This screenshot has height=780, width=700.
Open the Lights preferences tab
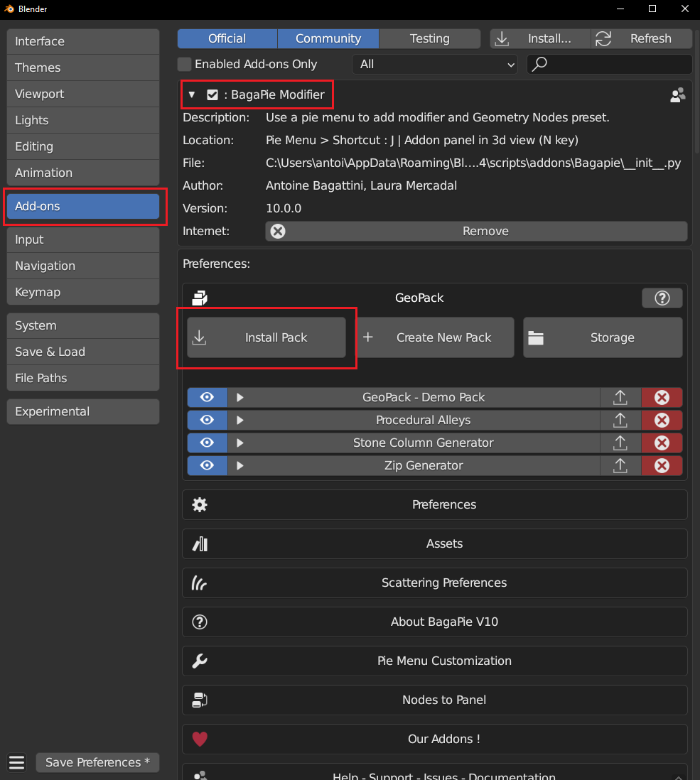coord(83,120)
